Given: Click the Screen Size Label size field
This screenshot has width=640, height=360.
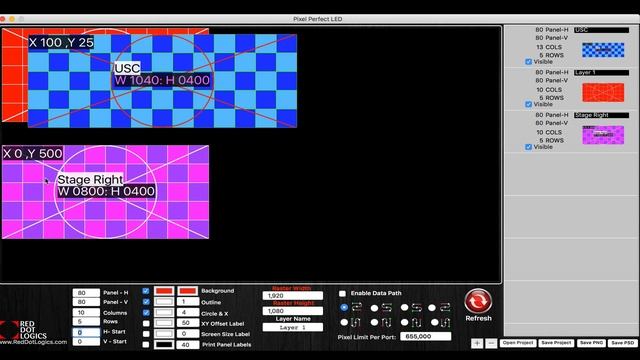Looking at the screenshot, I should [x=188, y=334].
